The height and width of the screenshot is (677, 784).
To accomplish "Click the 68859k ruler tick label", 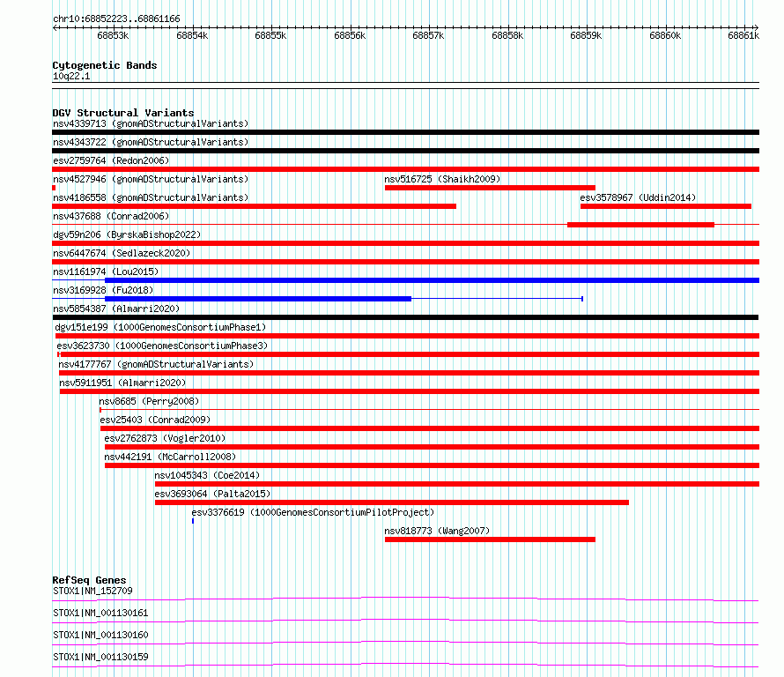I will point(586,35).
